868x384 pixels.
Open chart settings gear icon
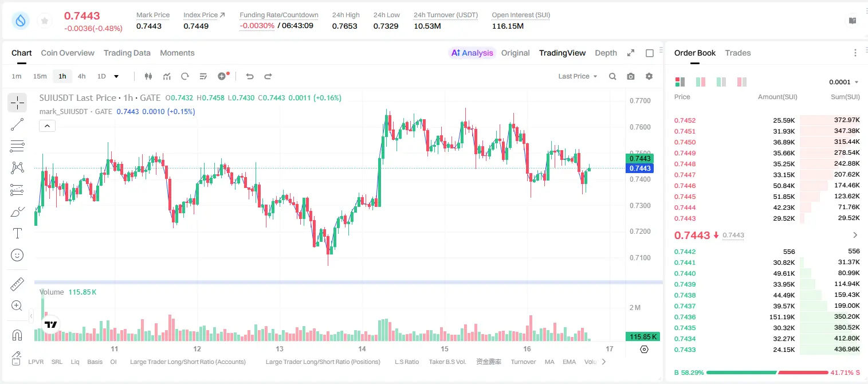pyautogui.click(x=649, y=76)
